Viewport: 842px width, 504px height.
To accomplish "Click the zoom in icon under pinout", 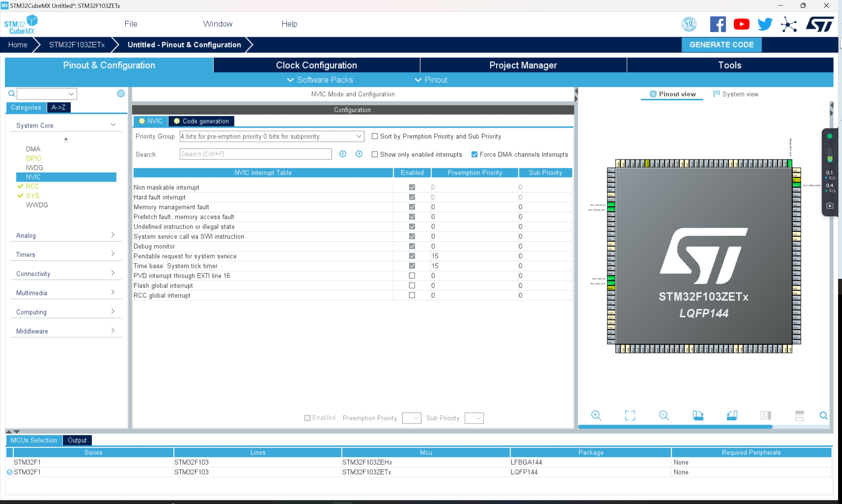I will 596,415.
